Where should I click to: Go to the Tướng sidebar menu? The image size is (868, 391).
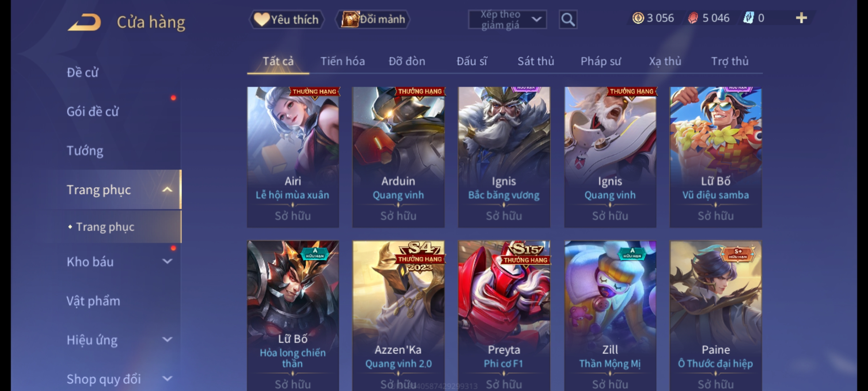(x=85, y=151)
